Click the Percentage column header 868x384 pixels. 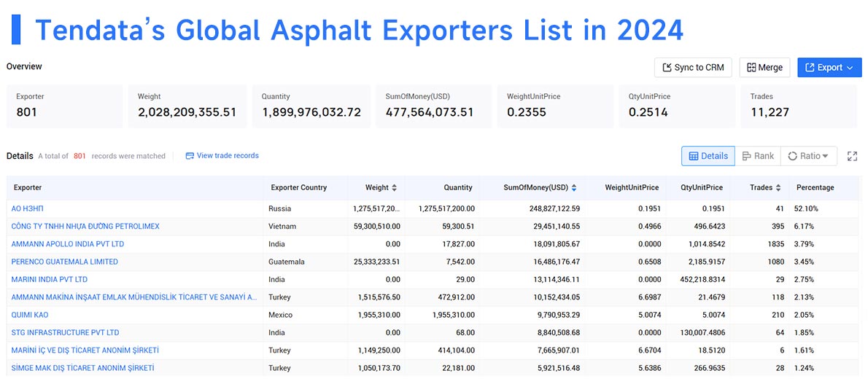click(x=815, y=187)
